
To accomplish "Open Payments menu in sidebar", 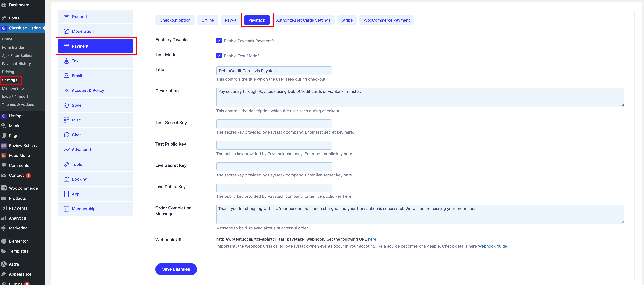I will [x=18, y=208].
